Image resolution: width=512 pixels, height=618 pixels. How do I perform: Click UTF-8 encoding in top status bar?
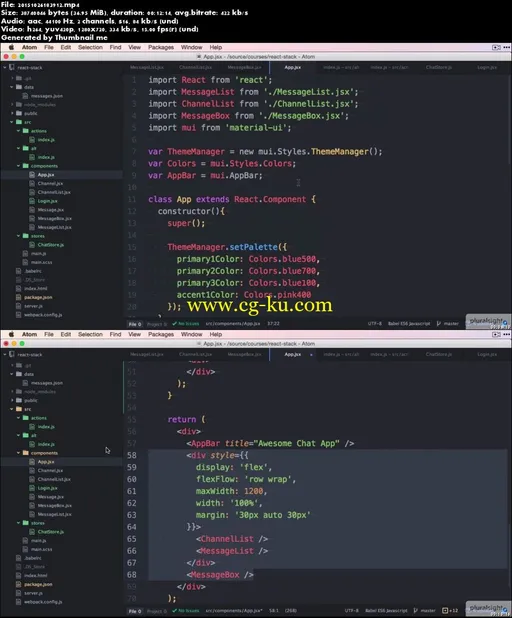click(374, 324)
